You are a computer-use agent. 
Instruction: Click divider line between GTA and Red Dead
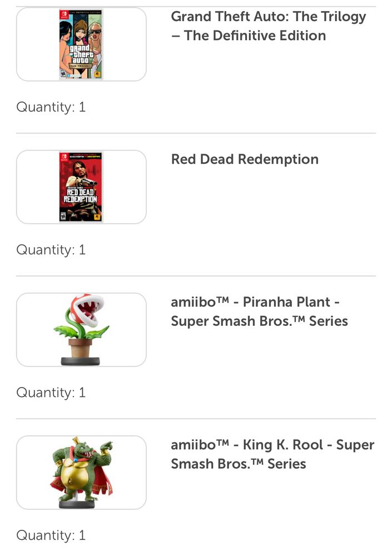coord(196,133)
